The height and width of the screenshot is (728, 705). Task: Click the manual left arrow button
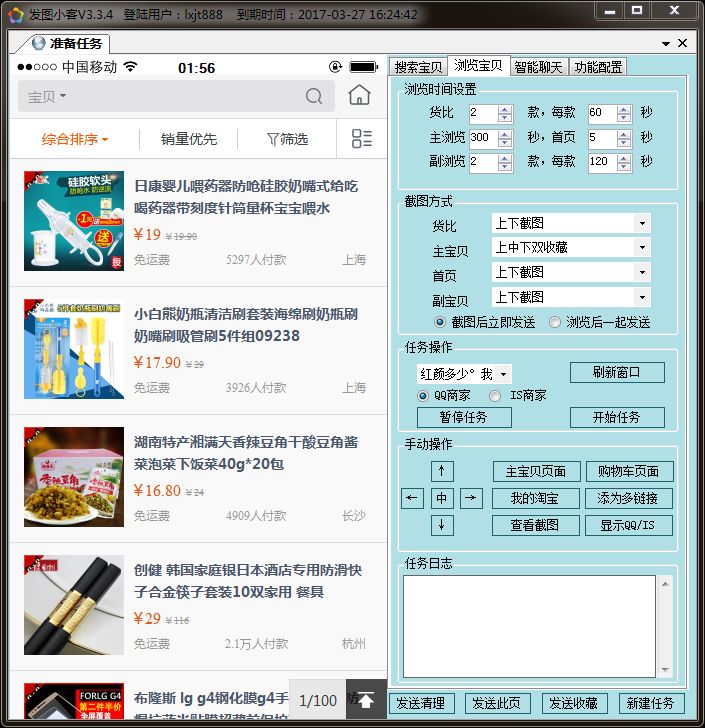tap(412, 498)
